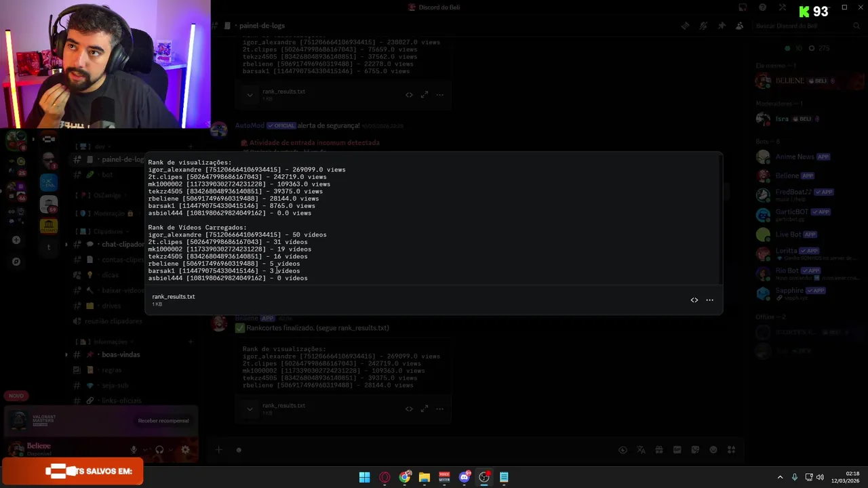Screen dimensions: 868x488
Task: Click the 'Rank de Vídeos Carregados:' heading
Action: (x=197, y=227)
